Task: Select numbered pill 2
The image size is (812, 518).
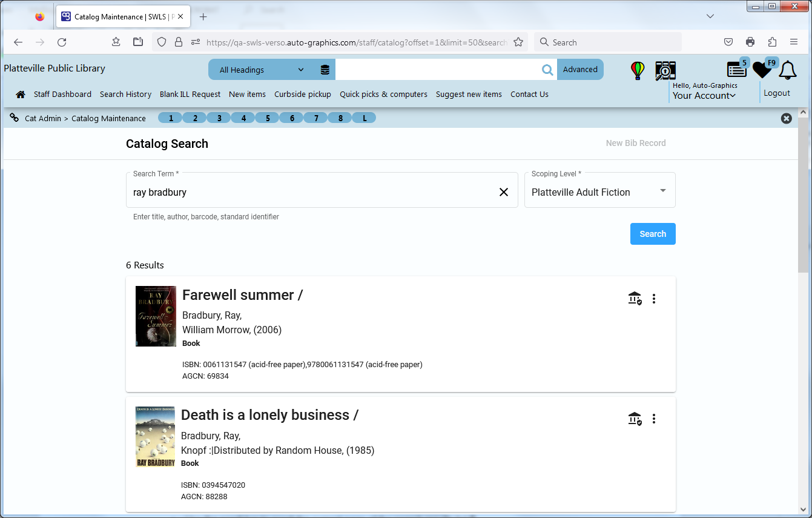Action: 195,118
